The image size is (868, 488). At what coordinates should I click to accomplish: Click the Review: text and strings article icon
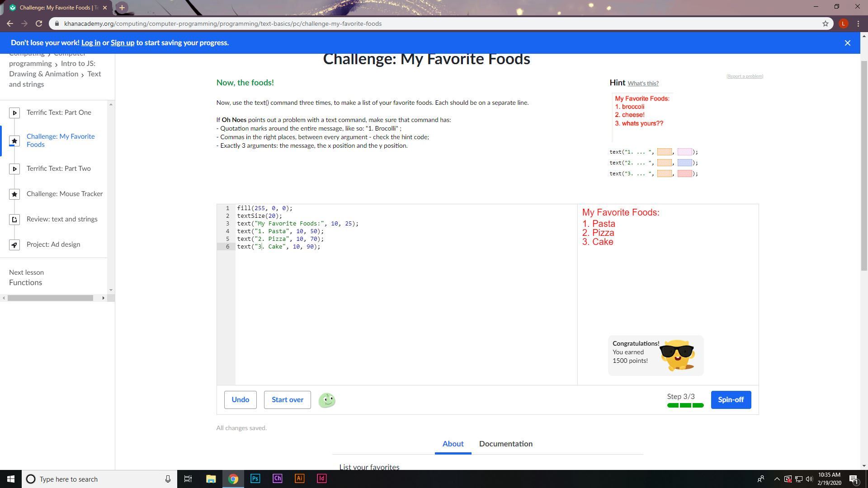14,220
